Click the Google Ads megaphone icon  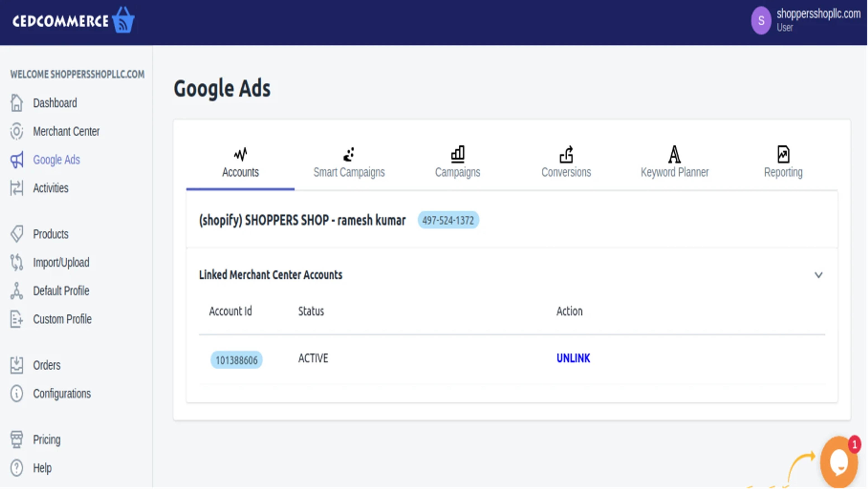coord(17,160)
